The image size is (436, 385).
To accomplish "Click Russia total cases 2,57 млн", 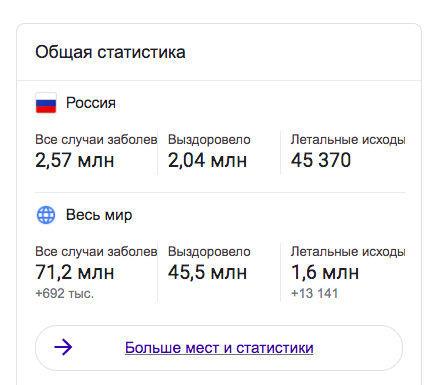I will click(75, 160).
